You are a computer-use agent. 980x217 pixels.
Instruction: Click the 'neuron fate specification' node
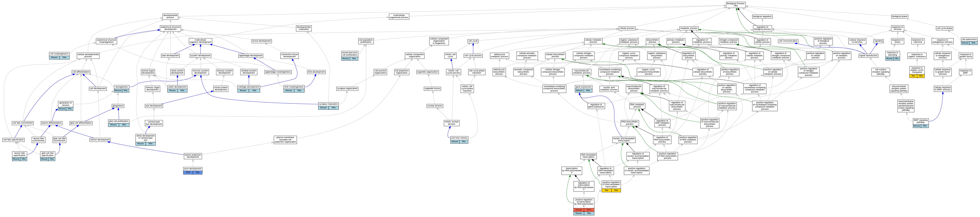tap(19, 156)
